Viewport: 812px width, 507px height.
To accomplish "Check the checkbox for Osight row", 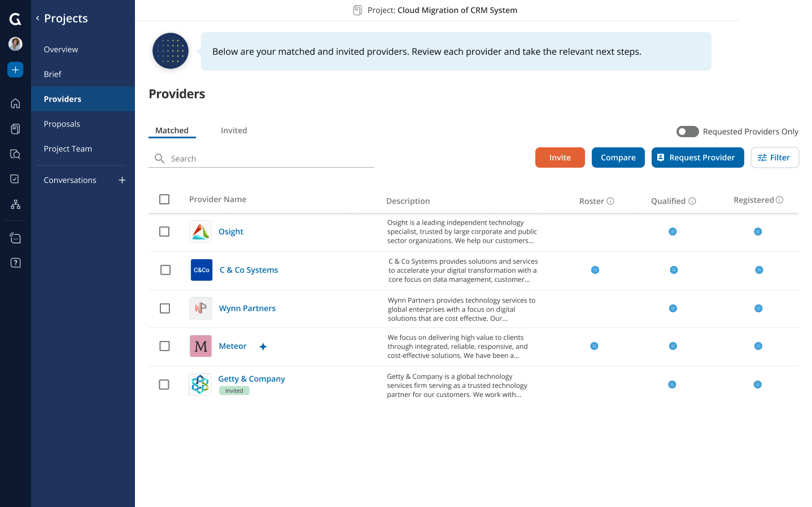I will point(164,231).
